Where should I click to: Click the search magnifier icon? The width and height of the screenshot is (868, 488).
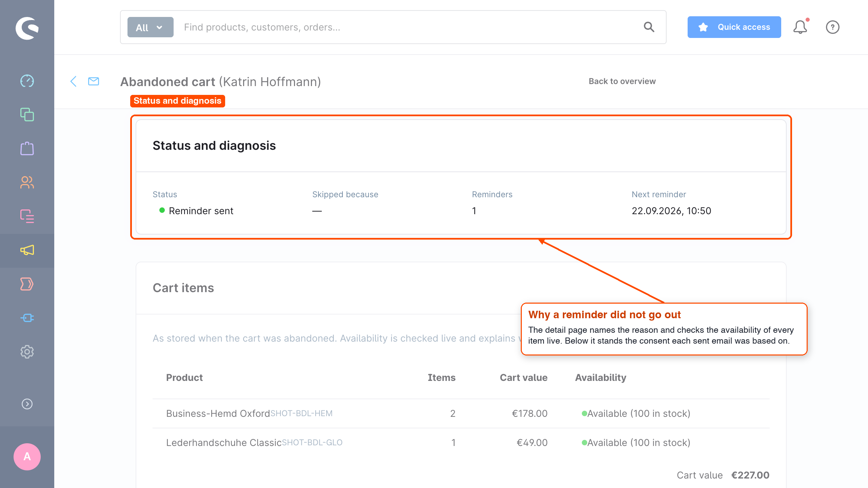(x=649, y=27)
